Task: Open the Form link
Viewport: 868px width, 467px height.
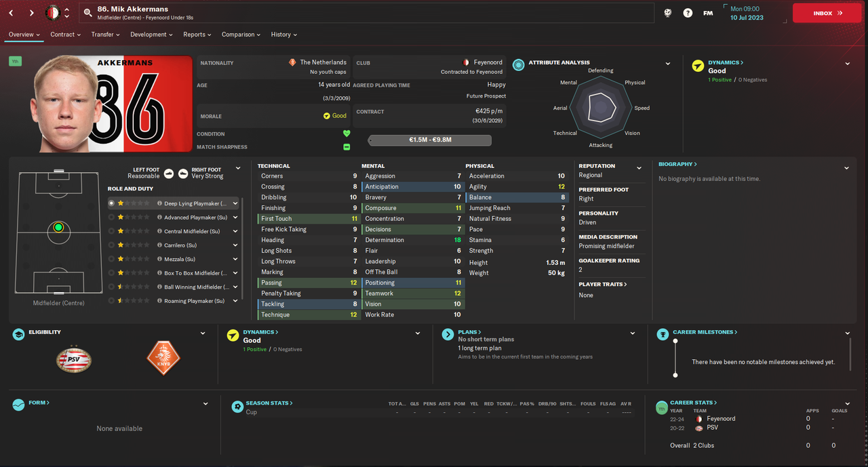Action: coord(39,403)
